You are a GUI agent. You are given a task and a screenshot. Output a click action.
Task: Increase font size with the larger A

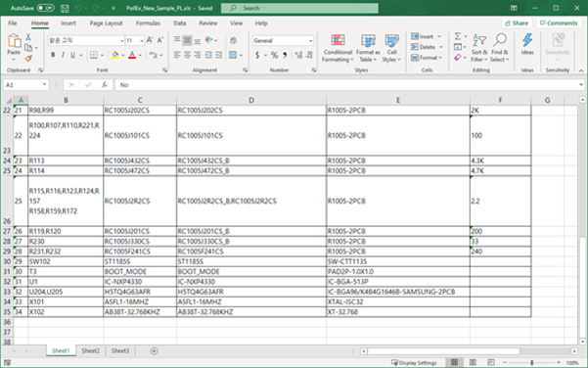click(x=150, y=40)
